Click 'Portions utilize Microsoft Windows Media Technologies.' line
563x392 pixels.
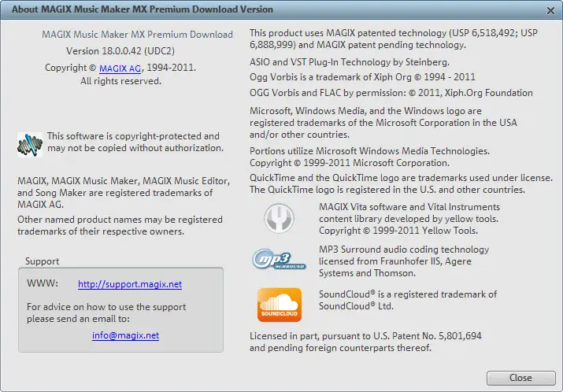coord(369,151)
